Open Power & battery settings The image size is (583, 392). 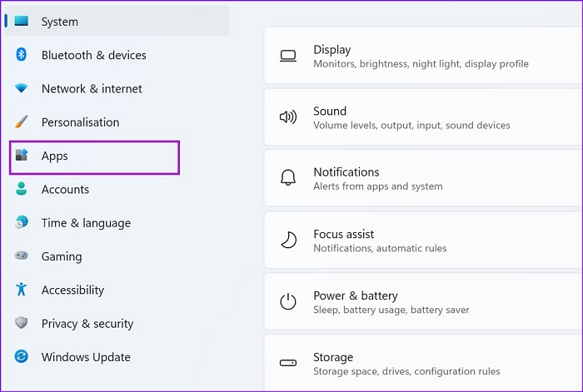click(x=423, y=302)
